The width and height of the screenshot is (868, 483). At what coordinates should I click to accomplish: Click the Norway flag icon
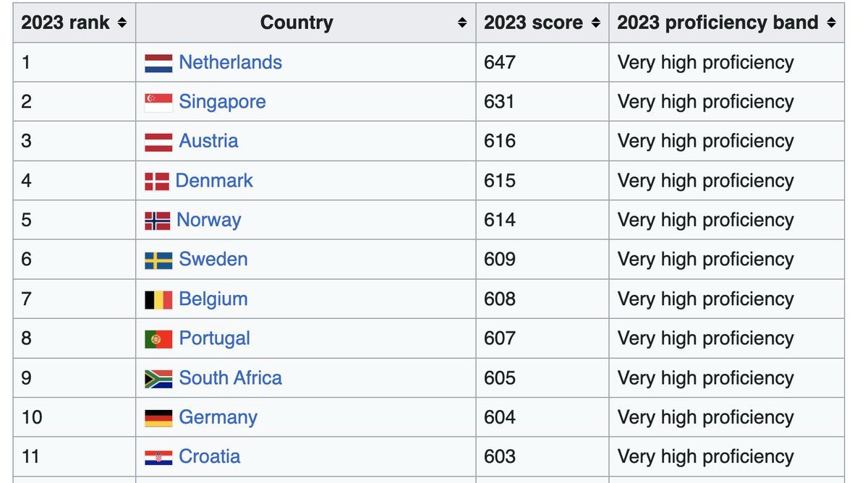tap(158, 221)
